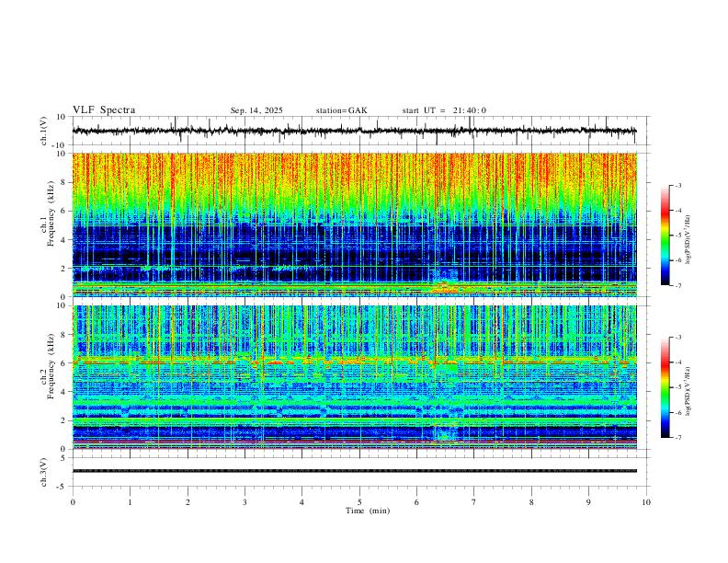
Task: Click the 'ch.1(V)' waveform axis label
Action: click(44, 131)
